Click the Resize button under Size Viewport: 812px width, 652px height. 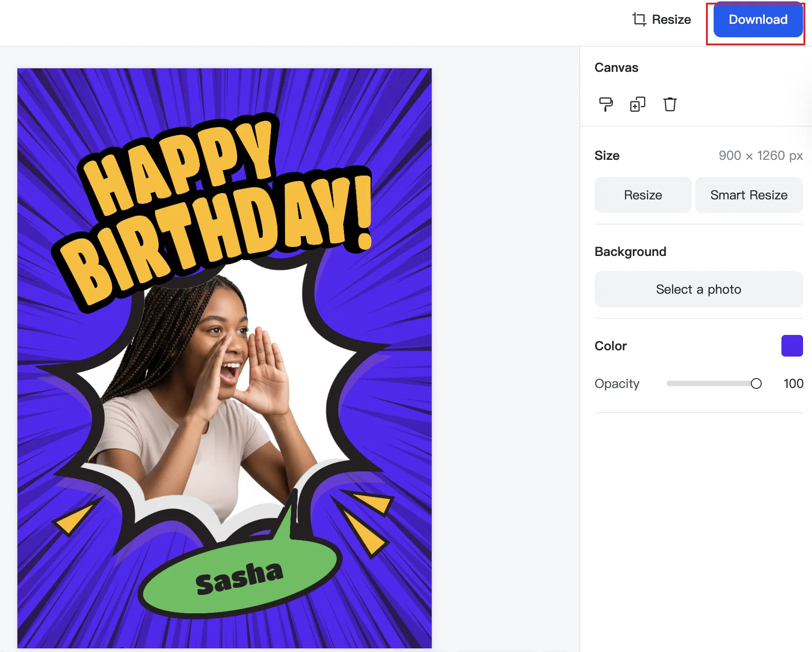[x=643, y=194]
